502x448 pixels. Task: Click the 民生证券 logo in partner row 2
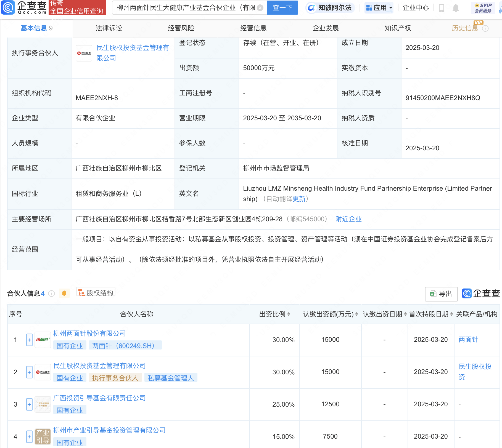click(x=43, y=372)
